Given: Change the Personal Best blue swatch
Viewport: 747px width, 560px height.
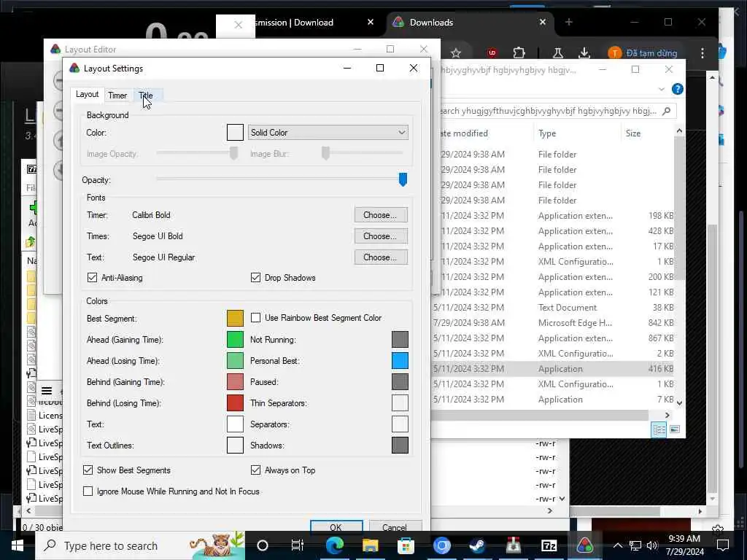Looking at the screenshot, I should (400, 360).
